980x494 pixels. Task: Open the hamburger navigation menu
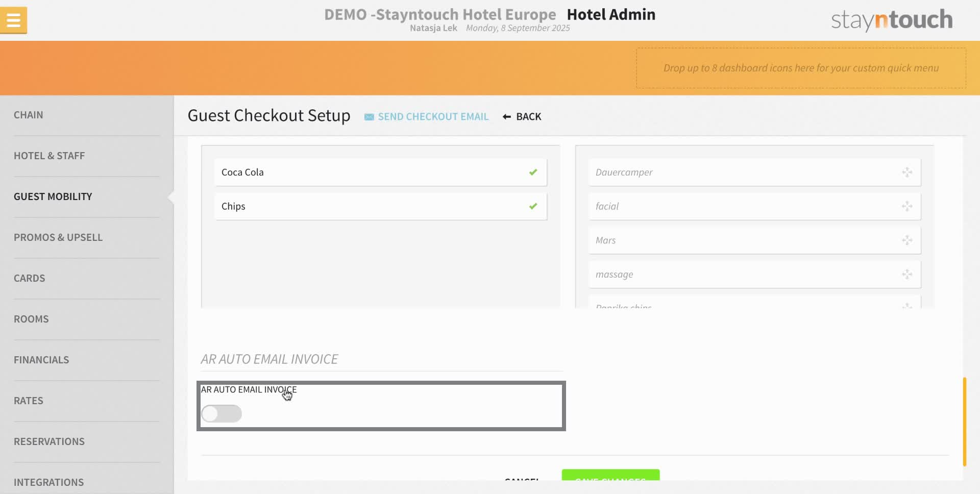(x=13, y=20)
